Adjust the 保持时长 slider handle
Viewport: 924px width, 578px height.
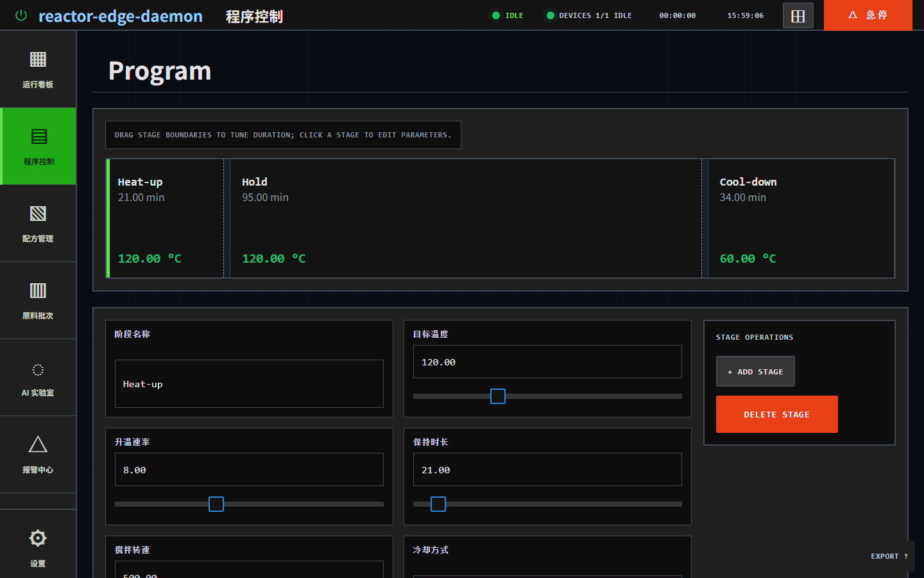point(438,504)
